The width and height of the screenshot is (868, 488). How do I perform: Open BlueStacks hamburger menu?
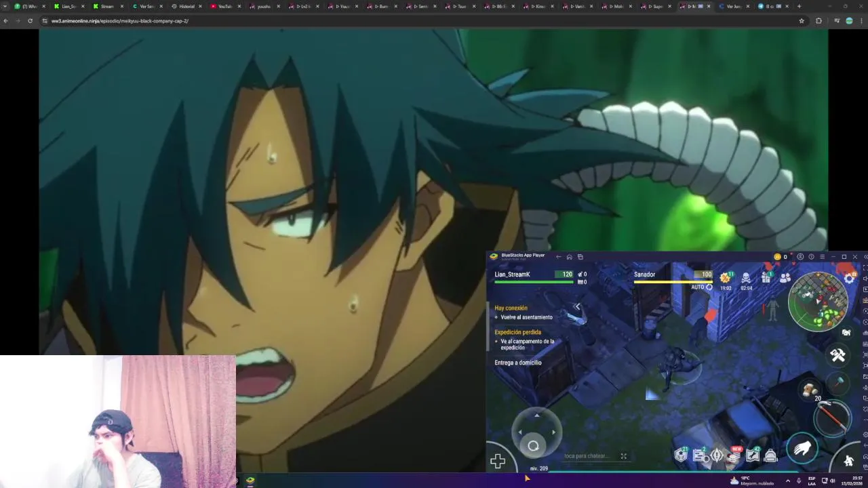point(822,257)
